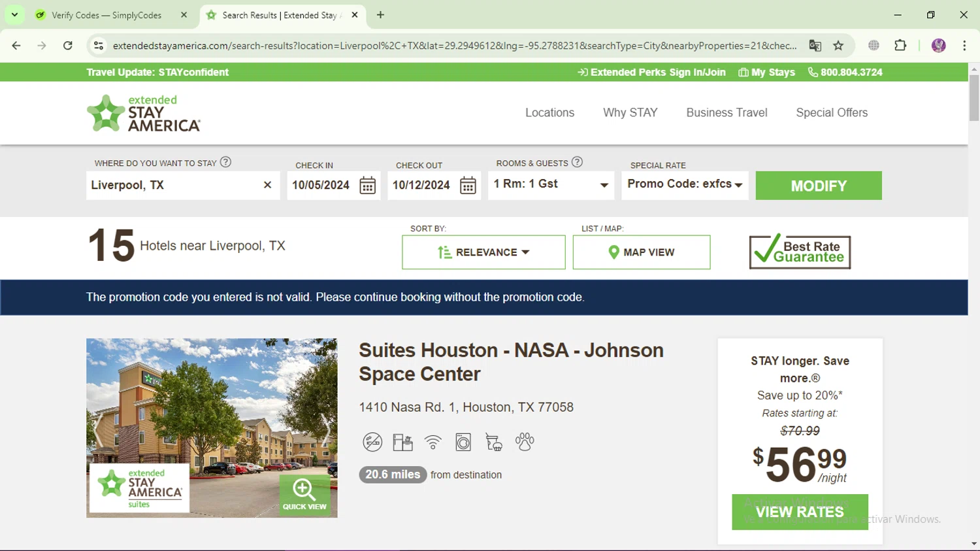Open the Business Travel menu
The height and width of the screenshot is (551, 980).
[727, 112]
